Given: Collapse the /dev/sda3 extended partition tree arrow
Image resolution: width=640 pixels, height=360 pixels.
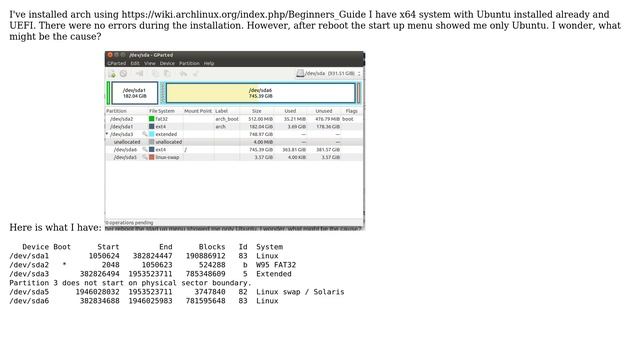Looking at the screenshot, I should tap(107, 134).
